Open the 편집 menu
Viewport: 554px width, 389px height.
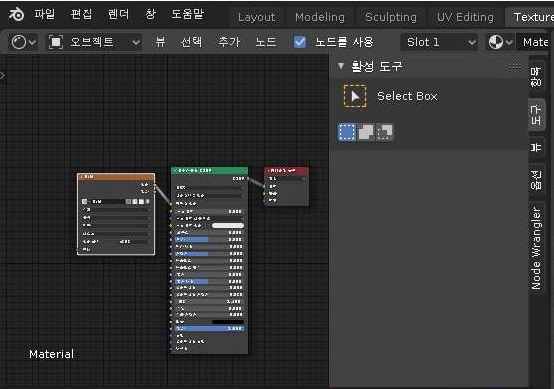(x=81, y=14)
